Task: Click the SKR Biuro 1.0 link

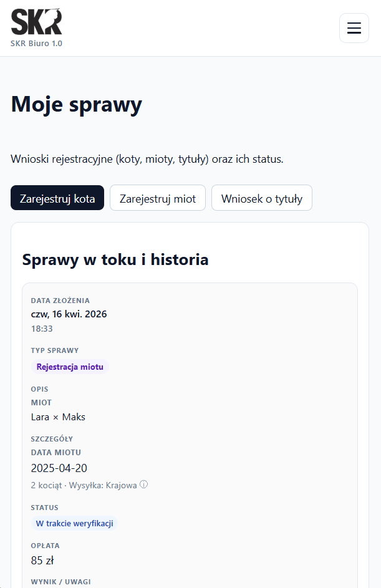Action: (x=36, y=44)
